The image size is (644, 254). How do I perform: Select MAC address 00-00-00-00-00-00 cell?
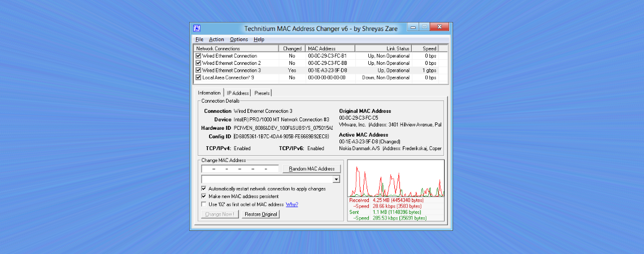[x=327, y=77]
